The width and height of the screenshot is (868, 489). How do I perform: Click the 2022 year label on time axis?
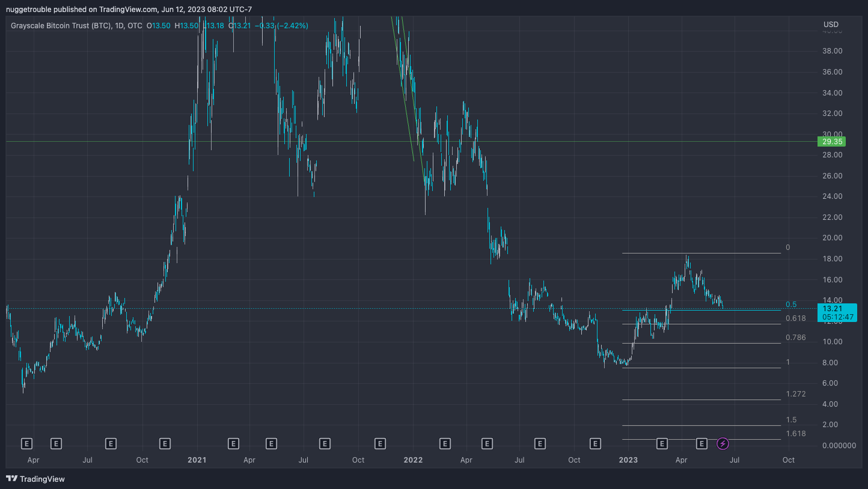pyautogui.click(x=413, y=460)
